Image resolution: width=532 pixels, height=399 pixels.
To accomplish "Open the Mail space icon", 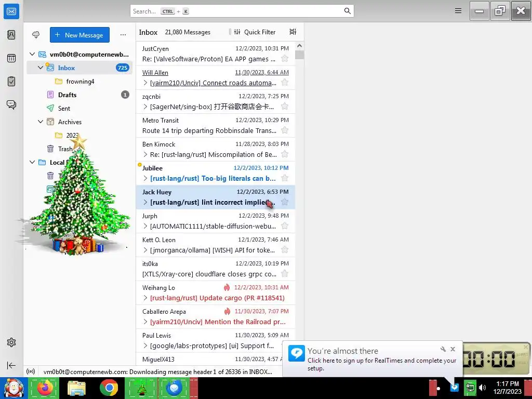I will [11, 11].
